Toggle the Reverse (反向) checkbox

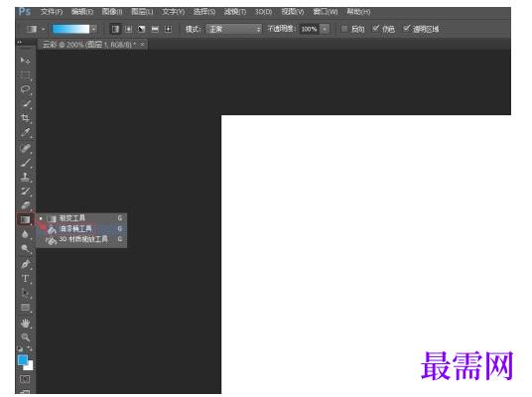tap(344, 29)
